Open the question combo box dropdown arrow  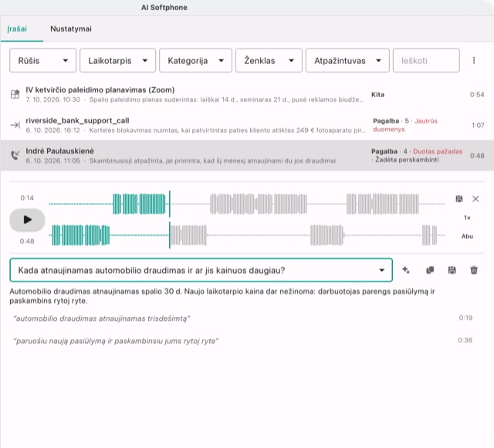(382, 270)
